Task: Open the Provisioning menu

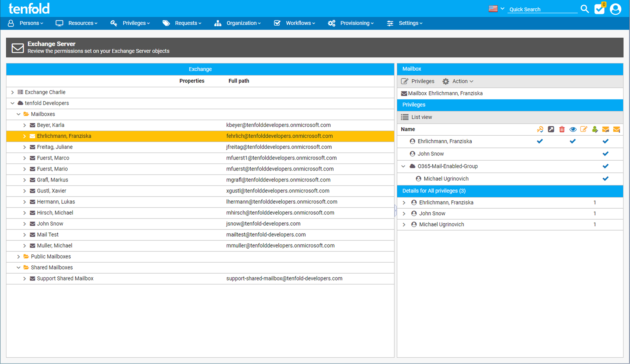Action: pyautogui.click(x=351, y=23)
